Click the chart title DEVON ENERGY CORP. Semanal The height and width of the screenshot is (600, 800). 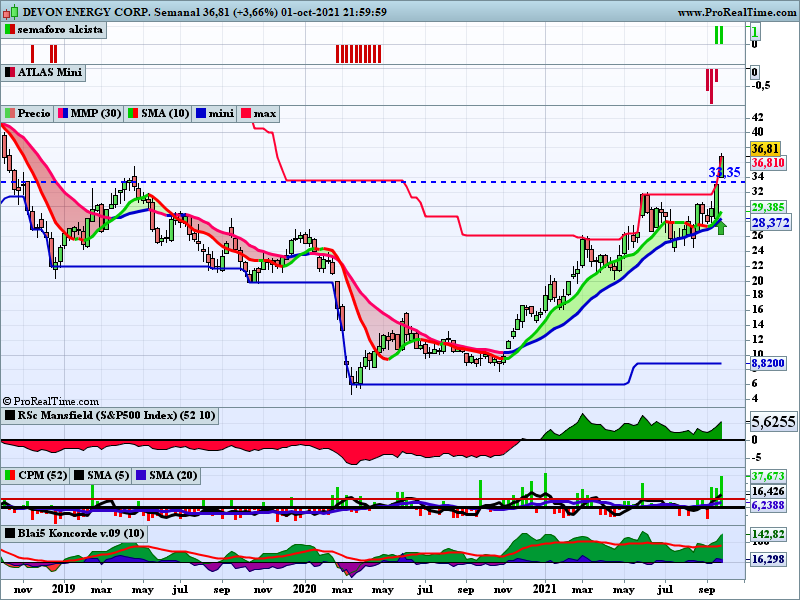(x=111, y=12)
